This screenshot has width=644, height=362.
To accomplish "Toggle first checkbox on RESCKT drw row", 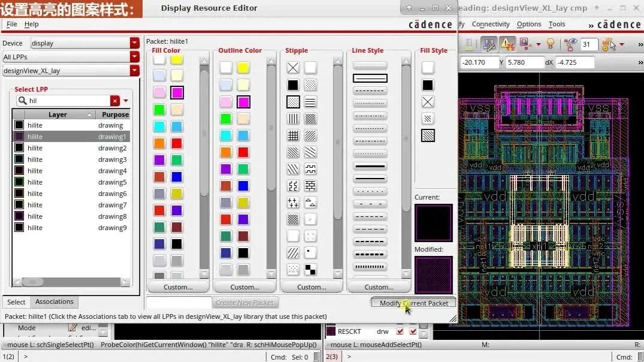I will [x=399, y=331].
